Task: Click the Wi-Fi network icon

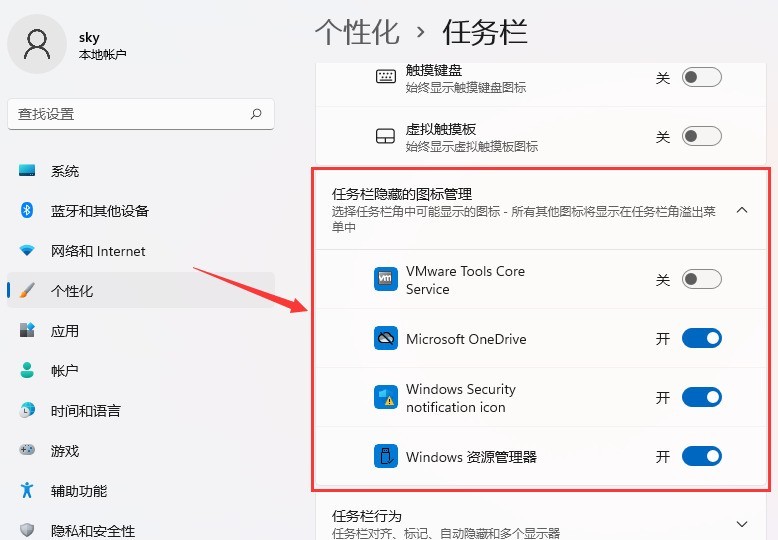Action: [27, 251]
